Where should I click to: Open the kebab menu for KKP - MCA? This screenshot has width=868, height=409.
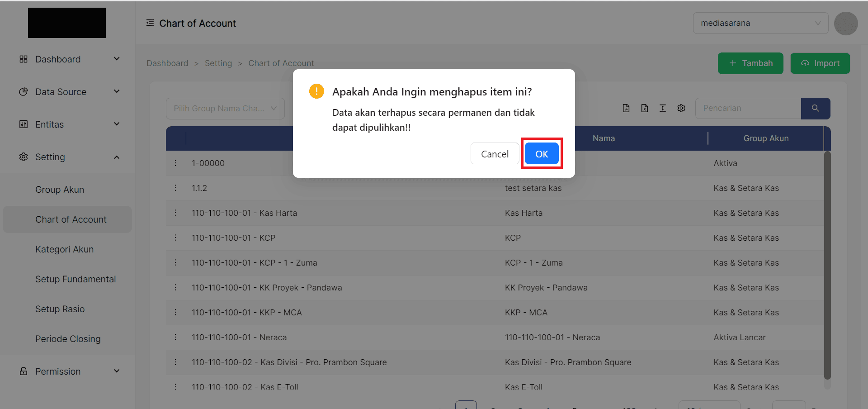tap(175, 312)
